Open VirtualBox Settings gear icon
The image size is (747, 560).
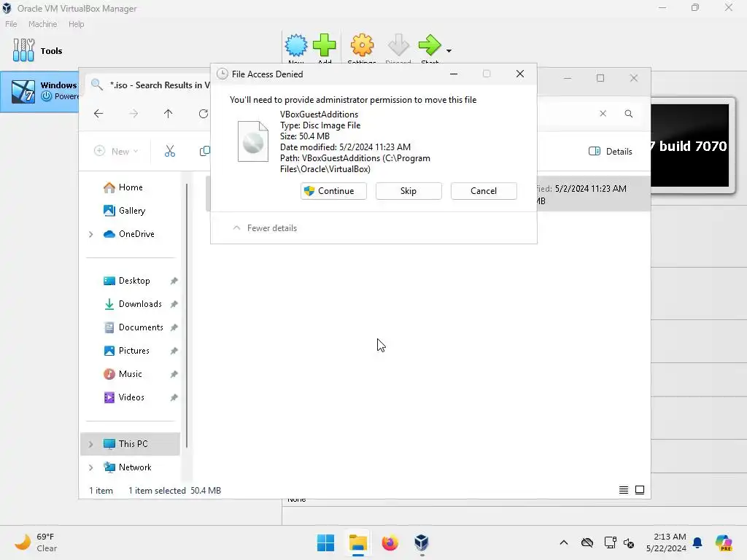click(362, 45)
